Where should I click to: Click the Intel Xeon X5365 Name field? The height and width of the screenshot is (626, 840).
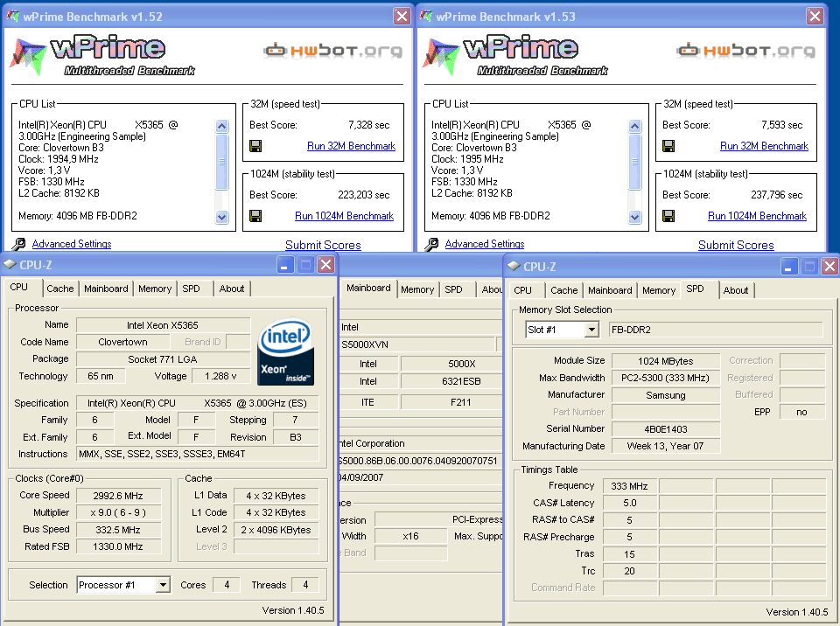pos(163,325)
